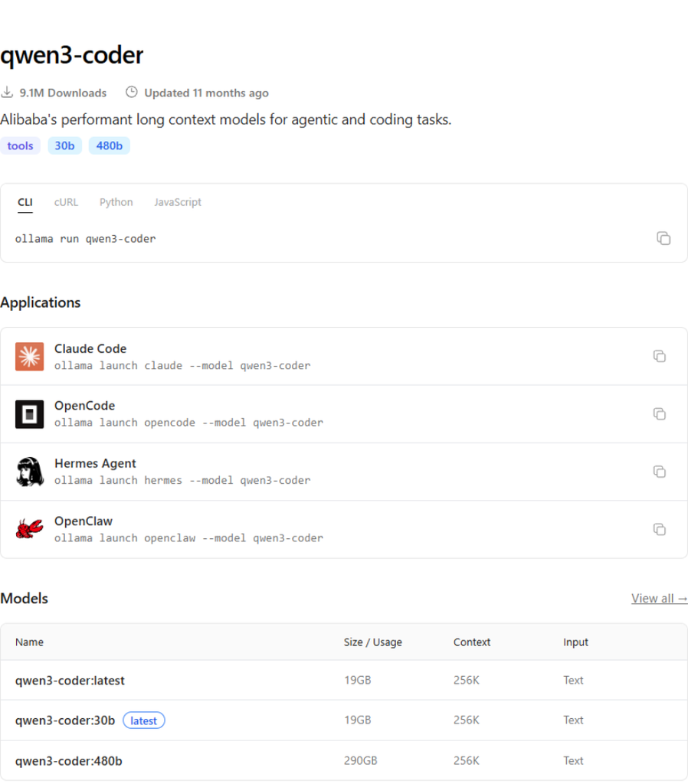
Task: Open the View all models link
Action: (x=659, y=599)
